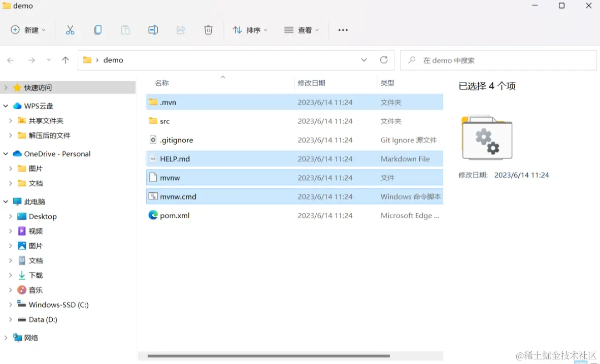Open 视频 folder under 此电脑
600x364 pixels.
click(x=36, y=231)
